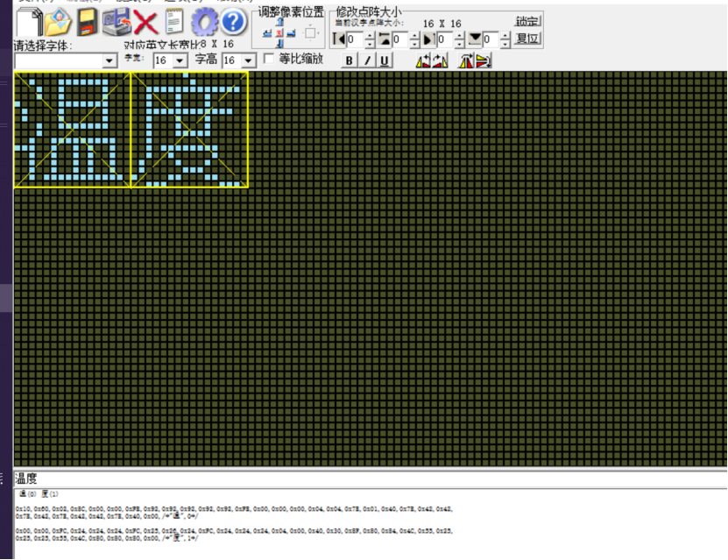
Task: Click the fourth yellow-red flip icon
Action: (484, 60)
